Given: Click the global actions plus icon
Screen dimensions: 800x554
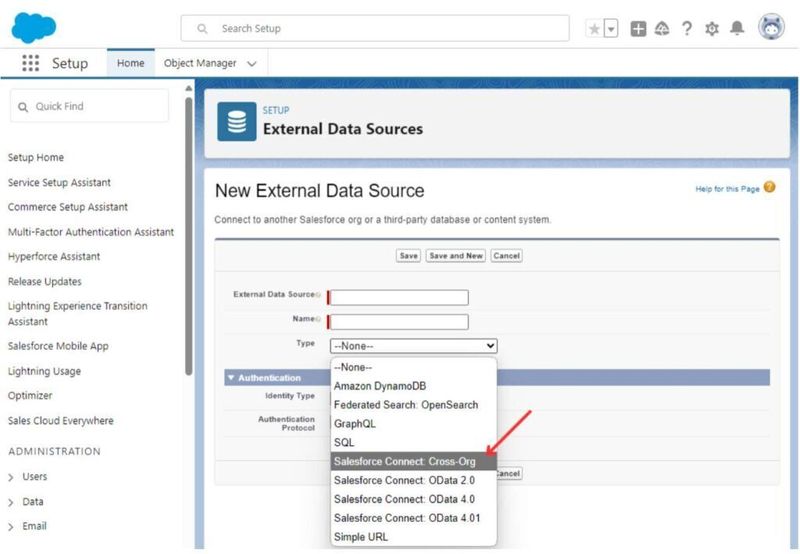Looking at the screenshot, I should [x=638, y=29].
